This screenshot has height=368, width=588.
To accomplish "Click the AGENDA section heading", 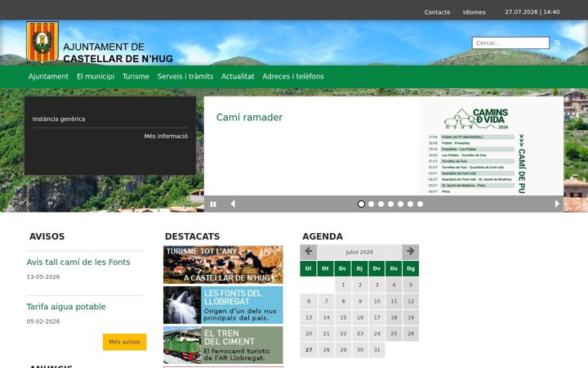I will [x=323, y=236].
